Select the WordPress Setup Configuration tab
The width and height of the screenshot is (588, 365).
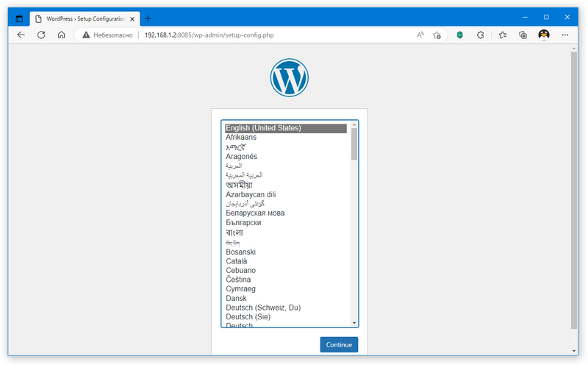85,19
